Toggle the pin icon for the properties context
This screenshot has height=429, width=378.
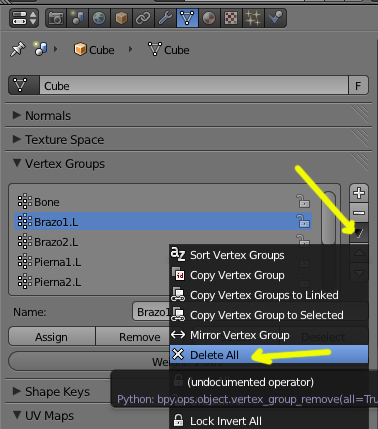pyautogui.click(x=18, y=49)
